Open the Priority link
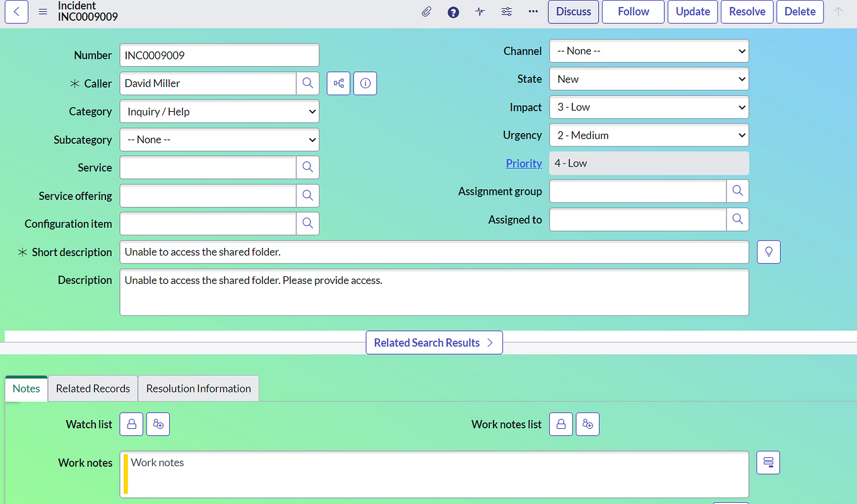The width and height of the screenshot is (857, 504). pyautogui.click(x=523, y=163)
